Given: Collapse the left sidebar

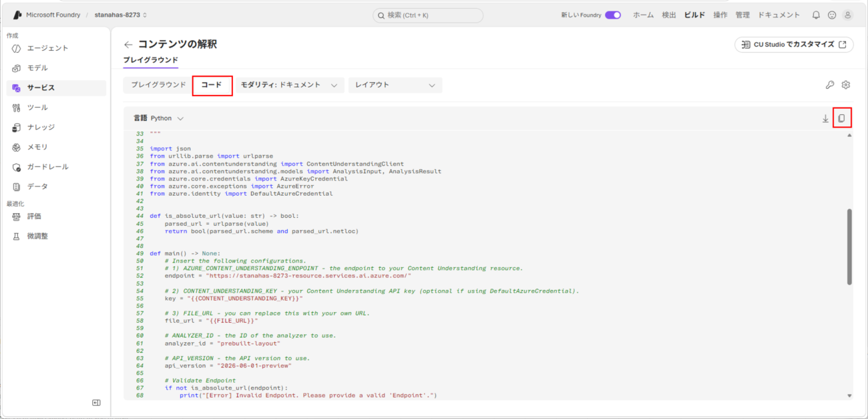Looking at the screenshot, I should click(96, 402).
